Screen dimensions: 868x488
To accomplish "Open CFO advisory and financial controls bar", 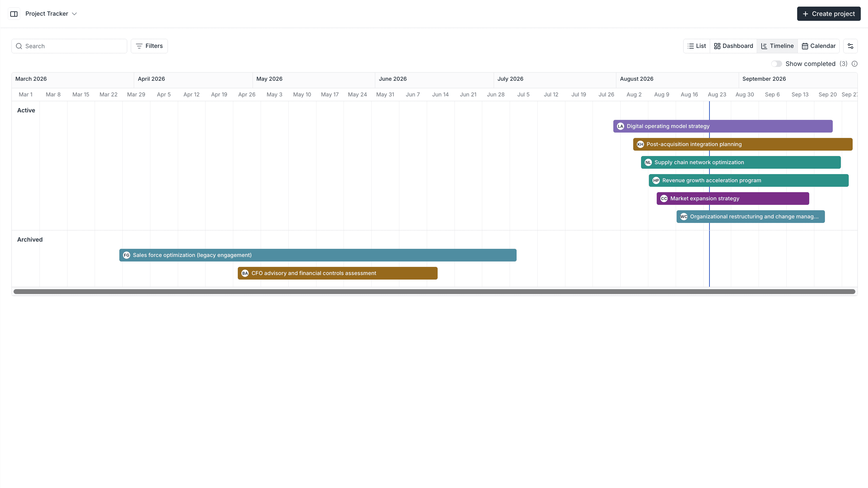I will tap(338, 274).
